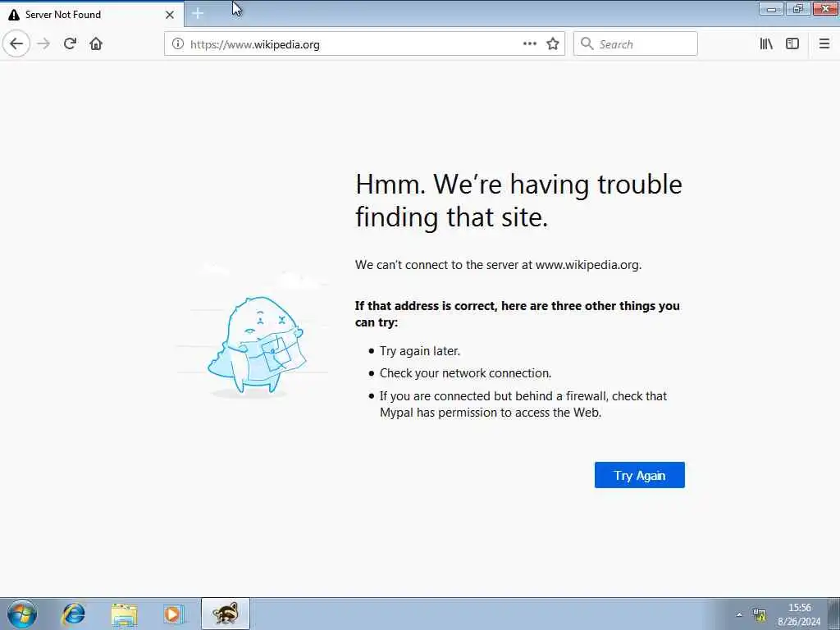840x630 pixels.
Task: Open page actions three-dot menu
Action: 530,44
